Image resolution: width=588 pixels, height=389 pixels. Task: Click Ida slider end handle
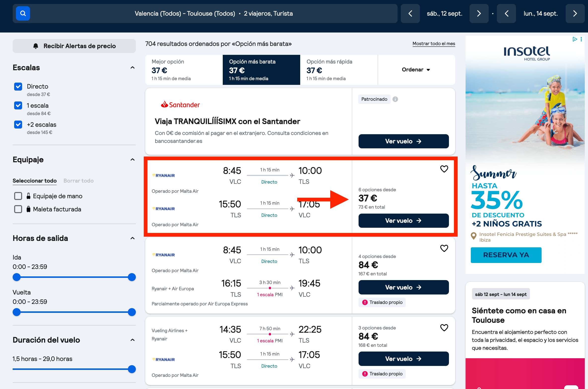[132, 277]
